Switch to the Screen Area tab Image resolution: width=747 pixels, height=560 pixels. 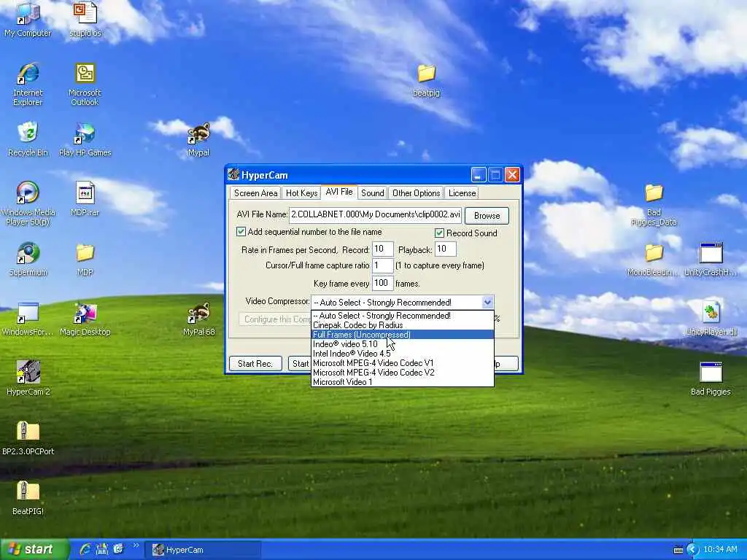tap(255, 192)
